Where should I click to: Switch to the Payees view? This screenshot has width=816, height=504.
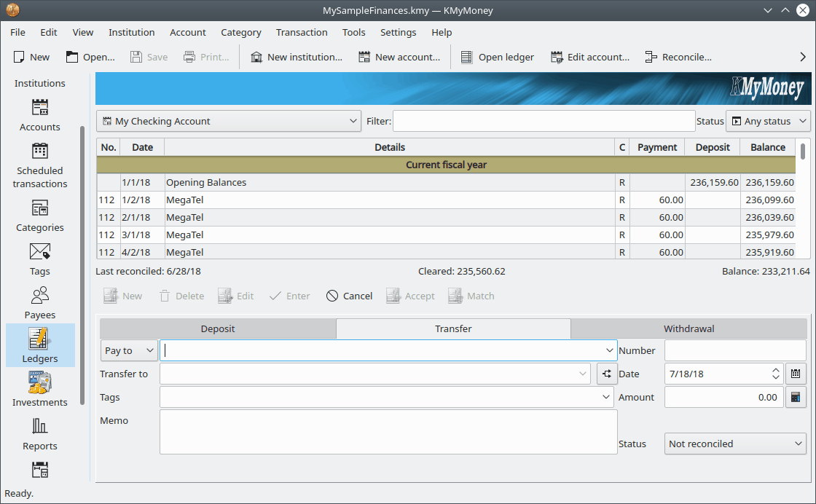(x=40, y=303)
